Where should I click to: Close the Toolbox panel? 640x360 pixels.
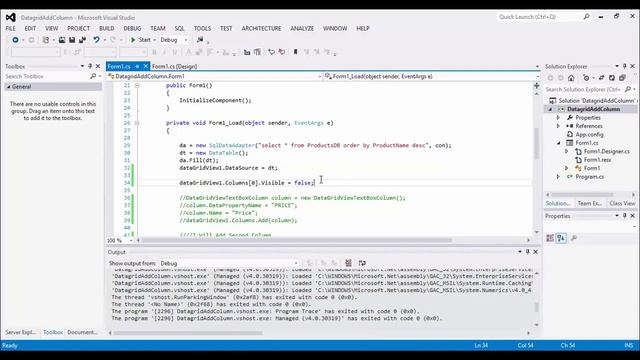[x=98, y=66]
